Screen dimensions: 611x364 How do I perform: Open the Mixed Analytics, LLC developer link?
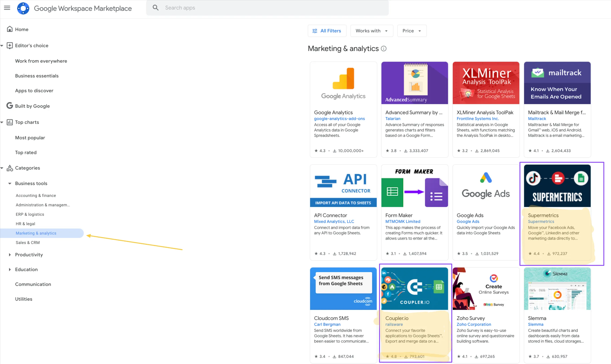click(x=334, y=221)
